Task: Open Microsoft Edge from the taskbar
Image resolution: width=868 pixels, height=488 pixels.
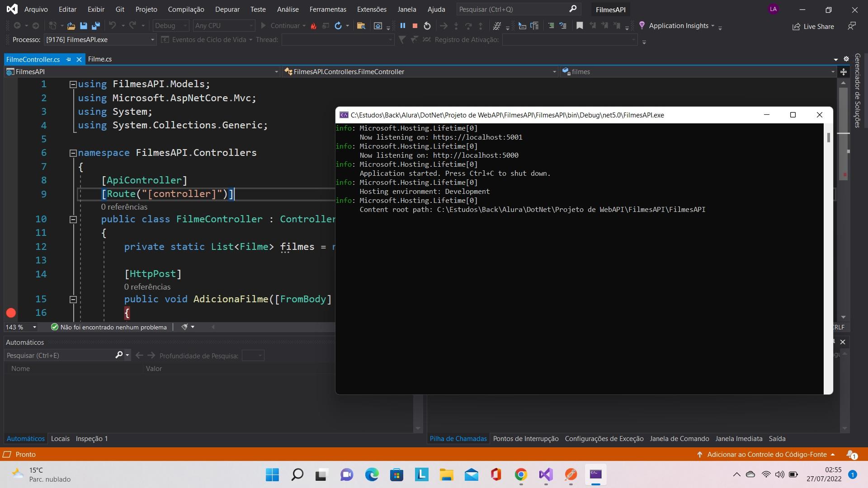Action: tap(372, 474)
